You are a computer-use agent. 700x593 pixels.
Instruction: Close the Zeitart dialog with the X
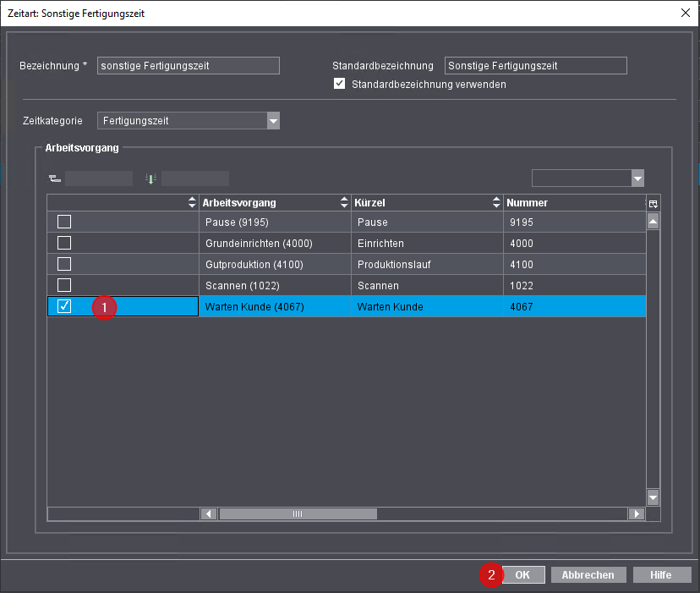686,13
